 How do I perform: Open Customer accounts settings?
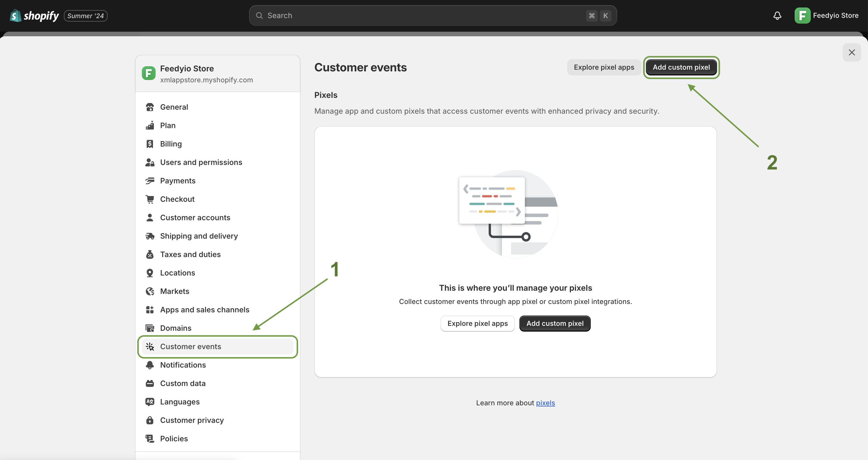(x=218, y=218)
